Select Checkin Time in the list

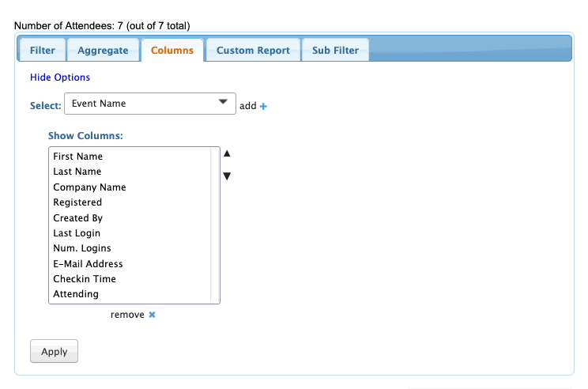click(85, 279)
